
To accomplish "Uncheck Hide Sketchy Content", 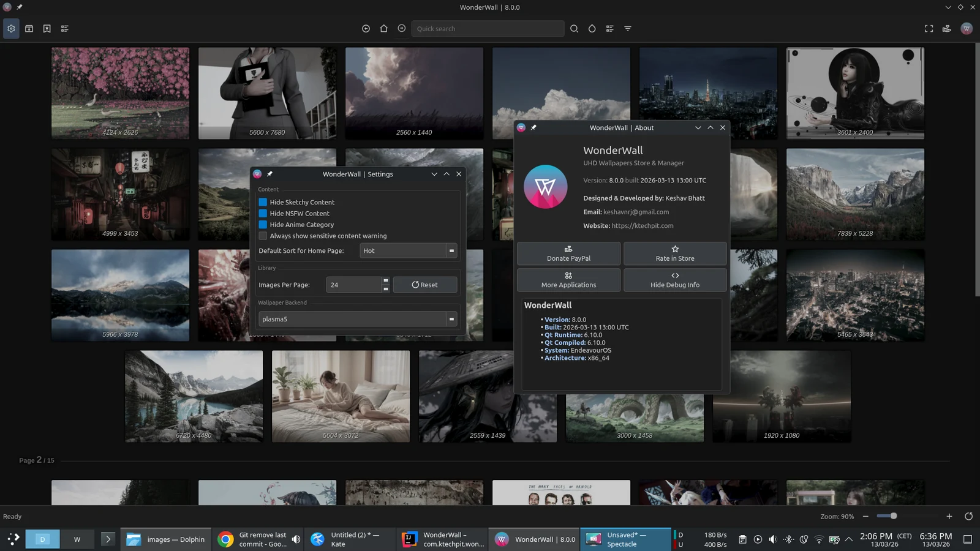I will click(x=263, y=202).
